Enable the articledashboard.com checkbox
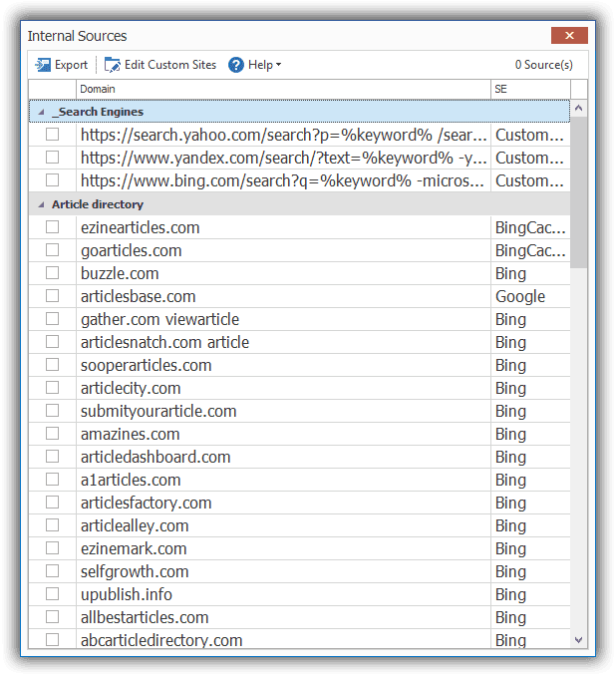616x677 pixels. [52, 456]
